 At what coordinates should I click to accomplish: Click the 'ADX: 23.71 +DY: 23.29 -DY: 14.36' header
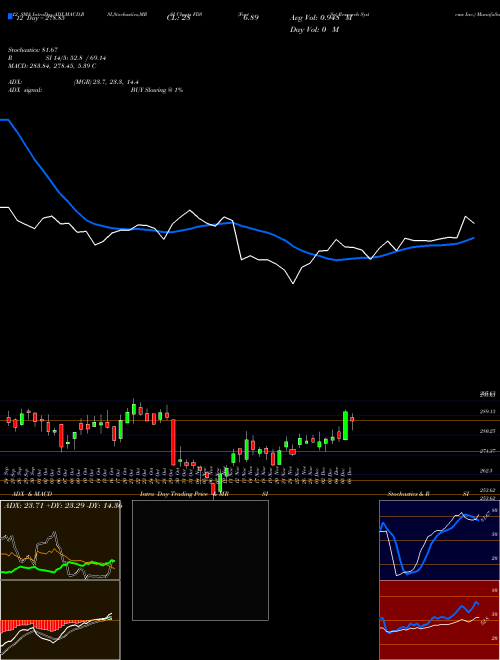[62, 505]
